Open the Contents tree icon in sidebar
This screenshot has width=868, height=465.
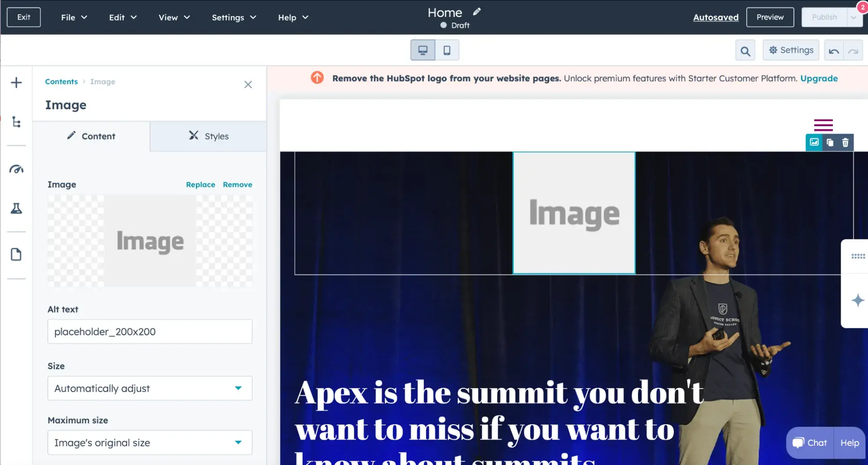pos(16,122)
